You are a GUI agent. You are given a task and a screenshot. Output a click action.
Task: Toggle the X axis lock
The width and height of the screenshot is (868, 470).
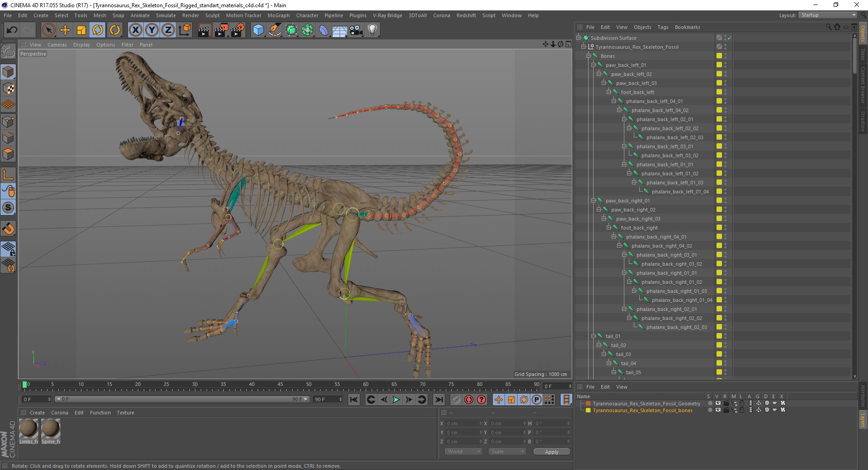(135, 30)
